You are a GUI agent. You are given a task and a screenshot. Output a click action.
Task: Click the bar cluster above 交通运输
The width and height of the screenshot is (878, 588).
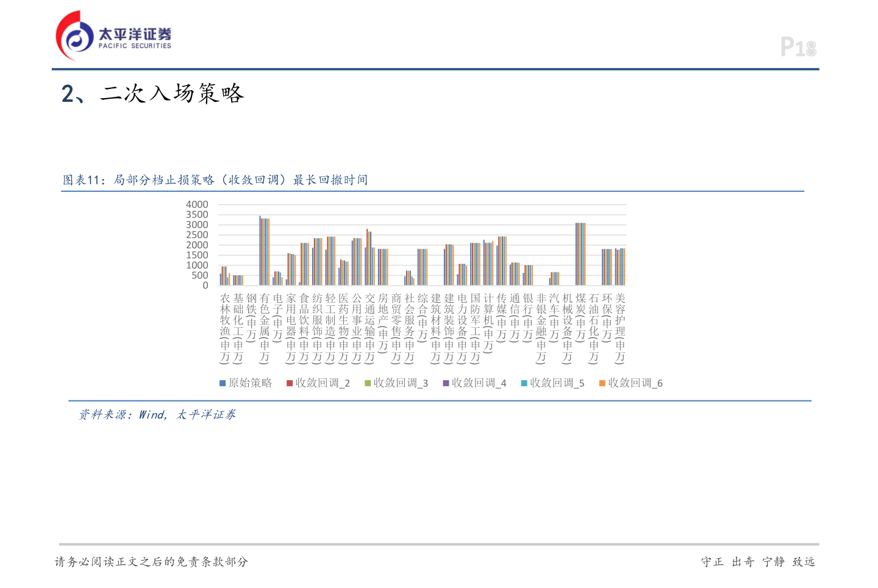click(x=370, y=257)
